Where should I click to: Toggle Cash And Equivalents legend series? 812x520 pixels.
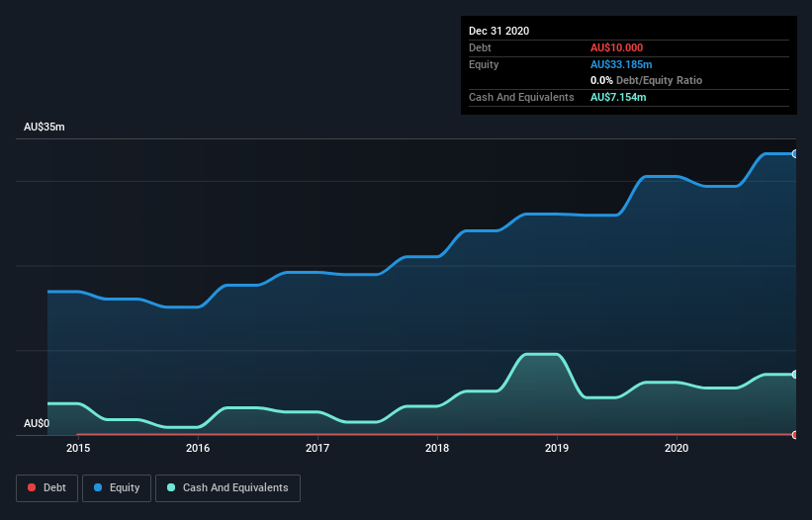point(227,488)
